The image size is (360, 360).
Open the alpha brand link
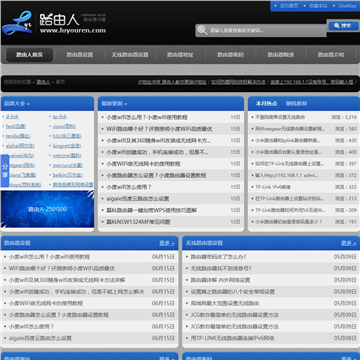tap(20, 146)
